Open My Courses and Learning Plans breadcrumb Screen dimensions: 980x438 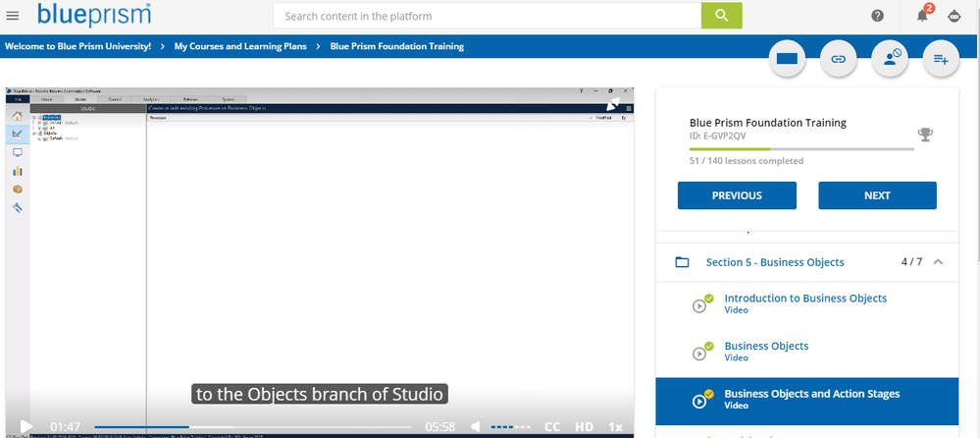click(x=240, y=46)
